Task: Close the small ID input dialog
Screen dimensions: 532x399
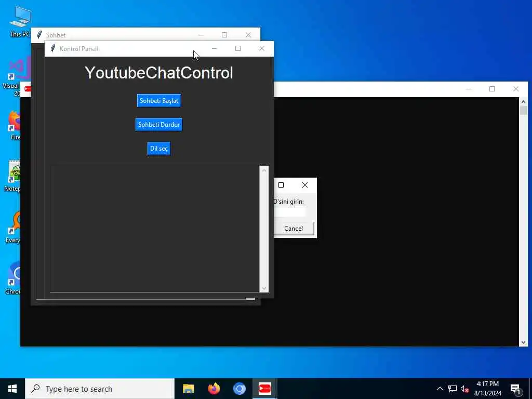Action: click(304, 185)
